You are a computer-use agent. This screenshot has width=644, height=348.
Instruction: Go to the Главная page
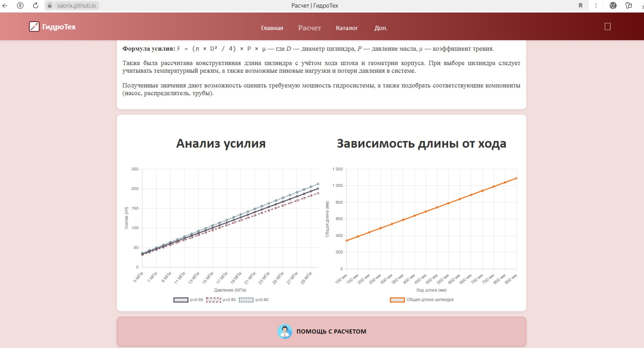(x=272, y=28)
